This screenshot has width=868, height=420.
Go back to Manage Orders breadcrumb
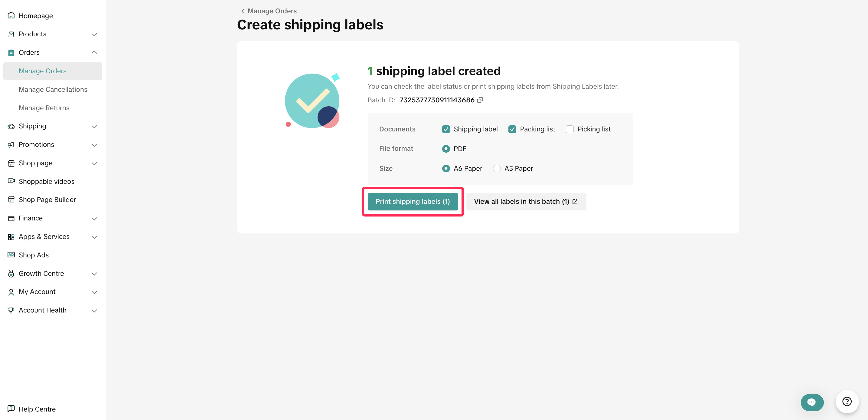coord(269,11)
